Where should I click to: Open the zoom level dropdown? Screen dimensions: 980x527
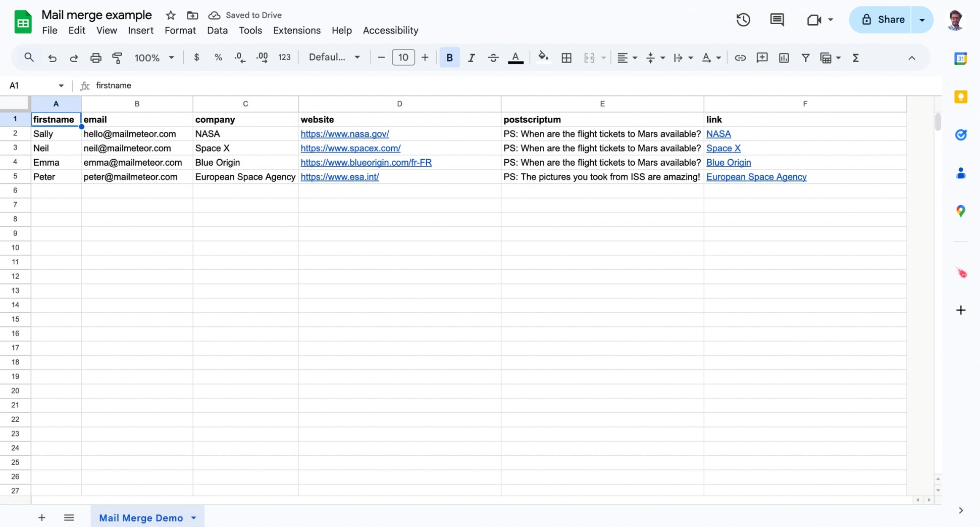(153, 58)
